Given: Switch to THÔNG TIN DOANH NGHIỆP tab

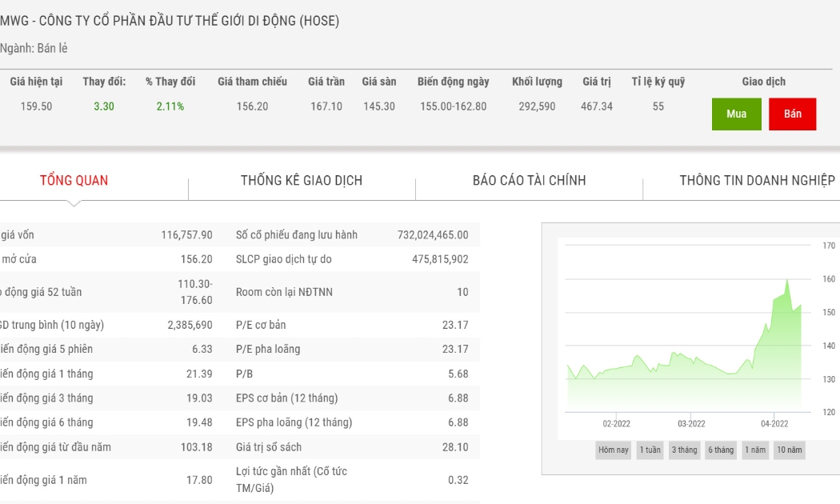Looking at the screenshot, I should pos(757,181).
